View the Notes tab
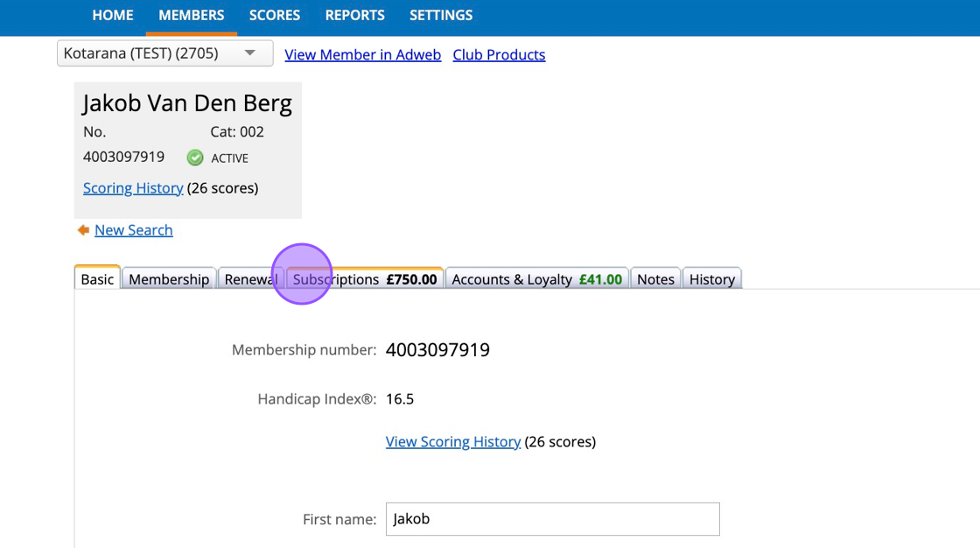This screenshot has height=548, width=980. coord(655,279)
